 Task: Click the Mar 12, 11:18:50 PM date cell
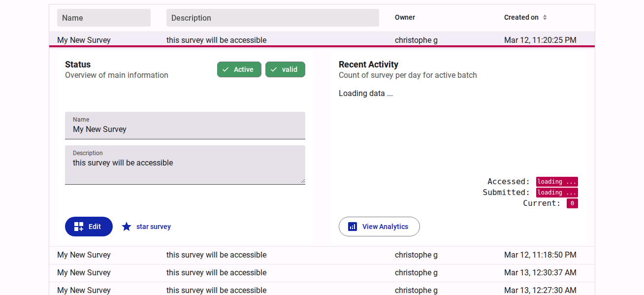tap(540, 255)
